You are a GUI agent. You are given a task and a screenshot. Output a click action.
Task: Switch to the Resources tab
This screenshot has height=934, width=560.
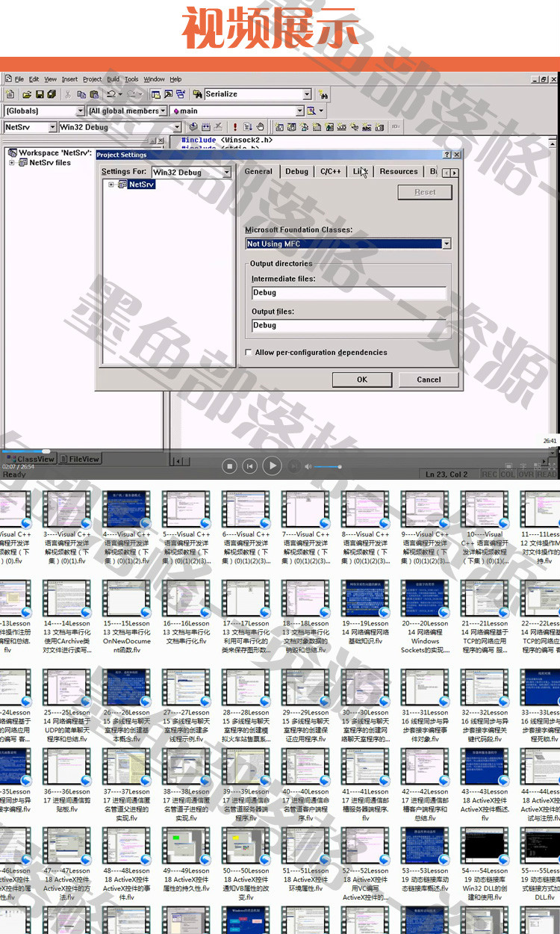[399, 171]
